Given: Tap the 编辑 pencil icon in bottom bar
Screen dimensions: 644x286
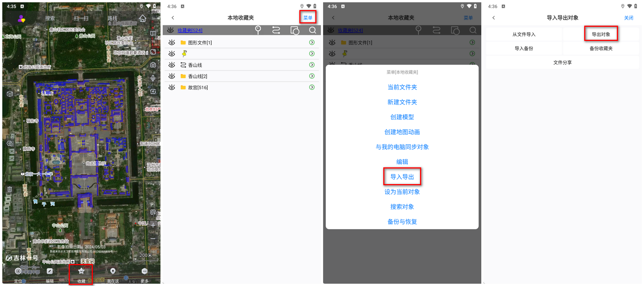Looking at the screenshot, I should coord(50,271).
